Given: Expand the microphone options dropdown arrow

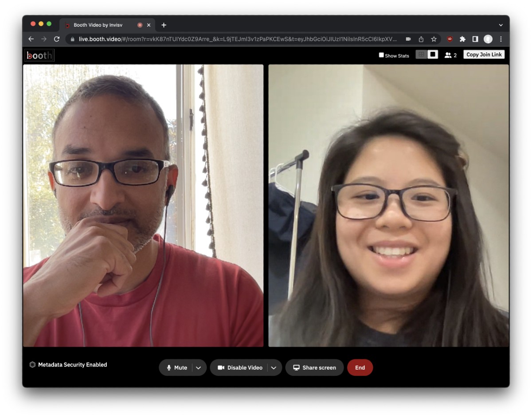Looking at the screenshot, I should coord(199,368).
